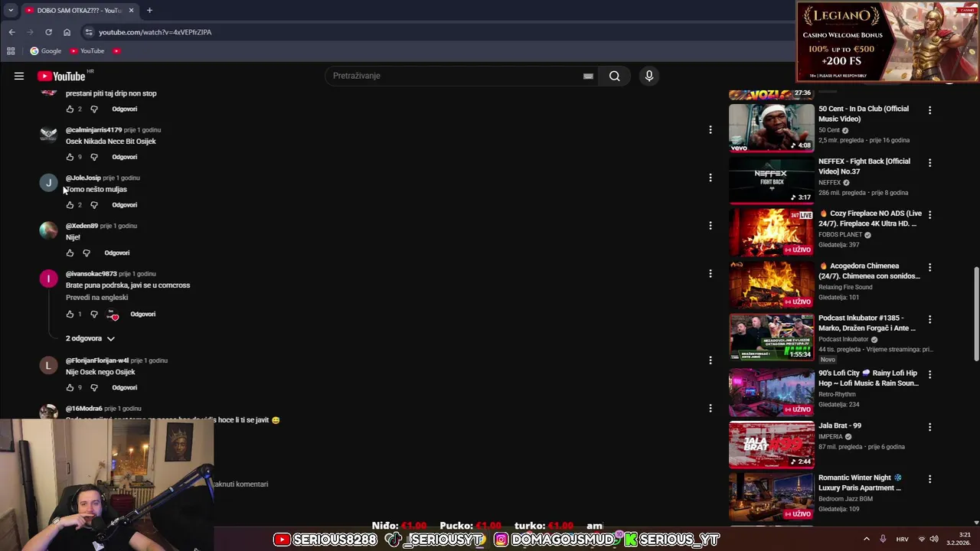Dislike the comment by @ivansokac9873
This screenshot has width=980, height=551.
point(94,314)
